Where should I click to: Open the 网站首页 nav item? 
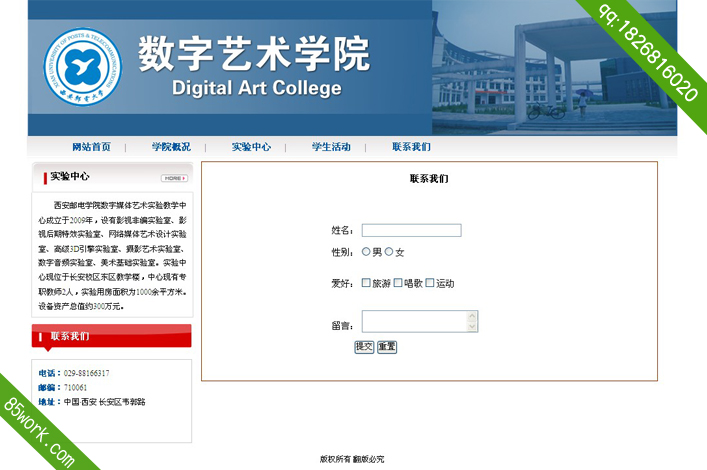[x=92, y=147]
